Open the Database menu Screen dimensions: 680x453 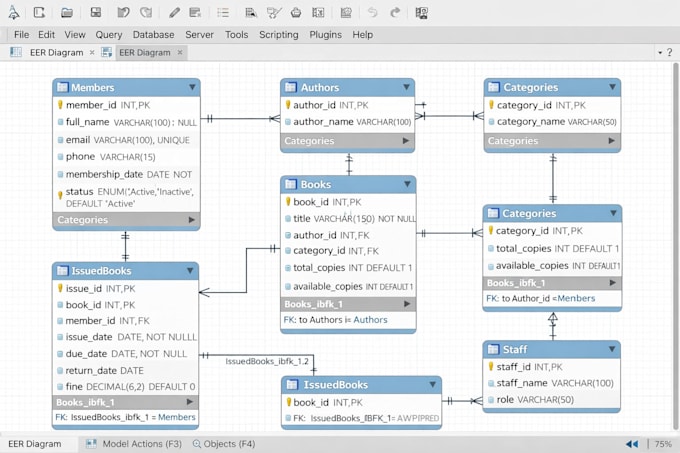point(154,35)
